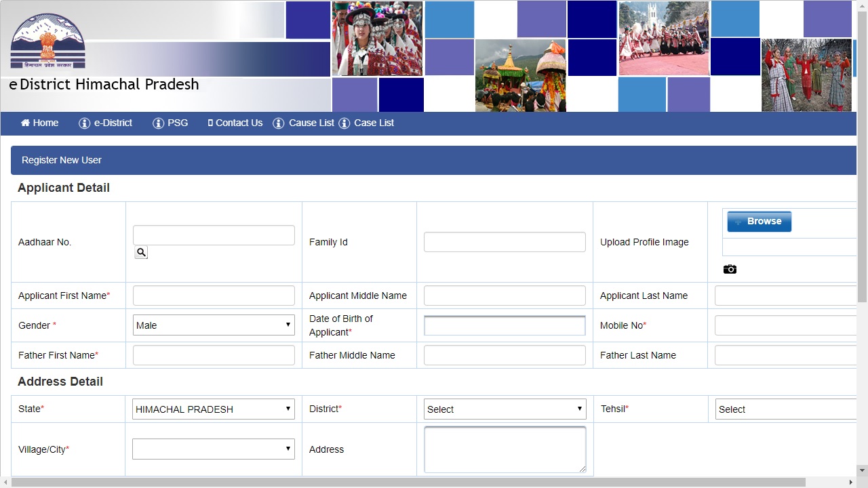The height and width of the screenshot is (488, 868).
Task: Click the Himachal Pradesh government logo
Action: [46, 39]
